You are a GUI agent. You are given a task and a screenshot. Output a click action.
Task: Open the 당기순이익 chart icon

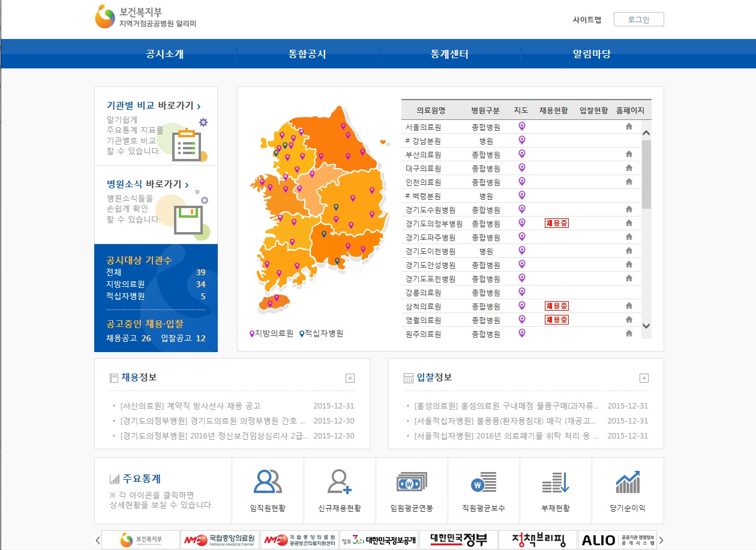click(628, 482)
